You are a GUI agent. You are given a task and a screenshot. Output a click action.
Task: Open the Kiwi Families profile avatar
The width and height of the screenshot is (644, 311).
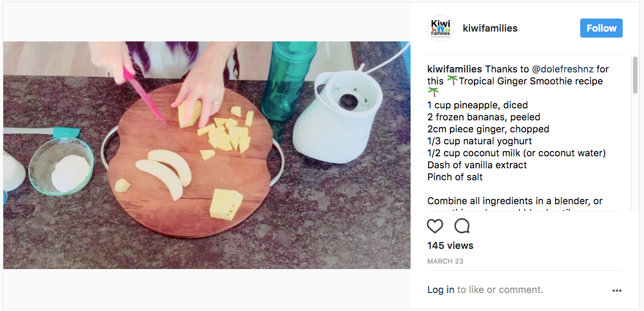pyautogui.click(x=440, y=28)
